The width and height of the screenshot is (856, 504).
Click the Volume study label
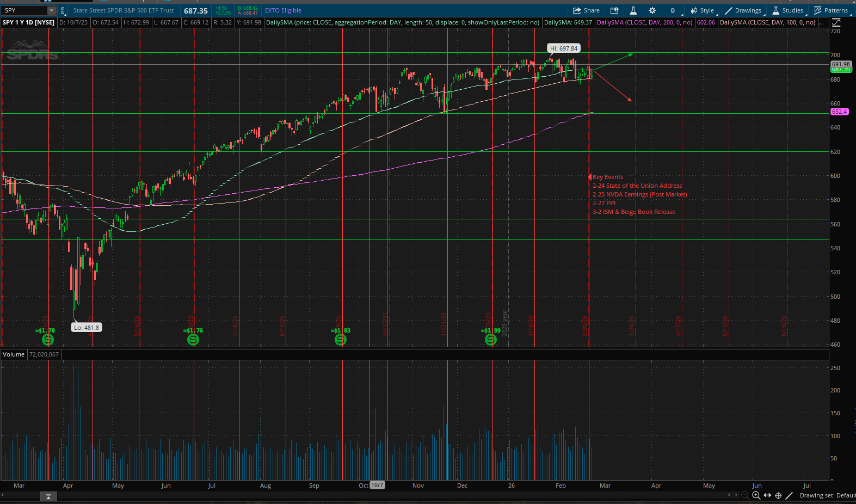[14, 354]
